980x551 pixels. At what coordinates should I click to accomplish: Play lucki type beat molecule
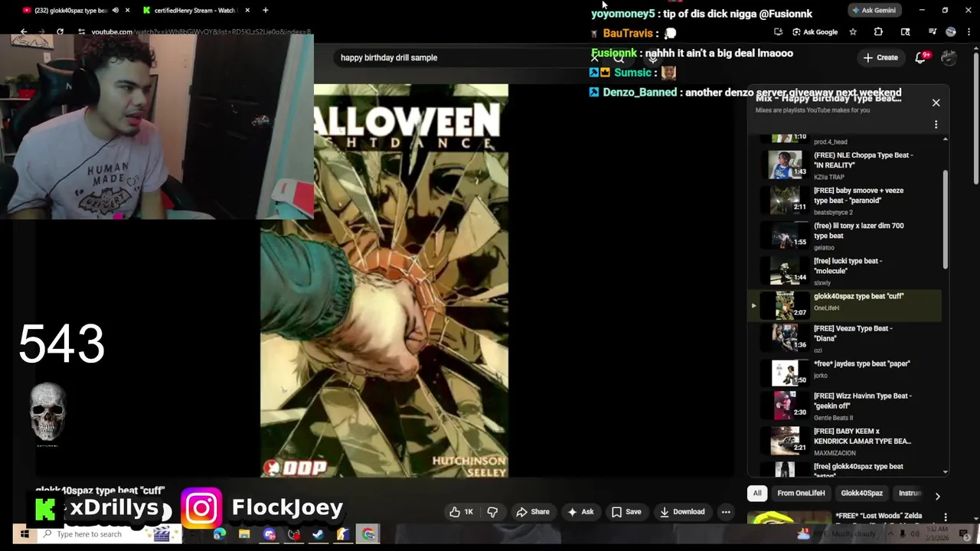coord(846,270)
